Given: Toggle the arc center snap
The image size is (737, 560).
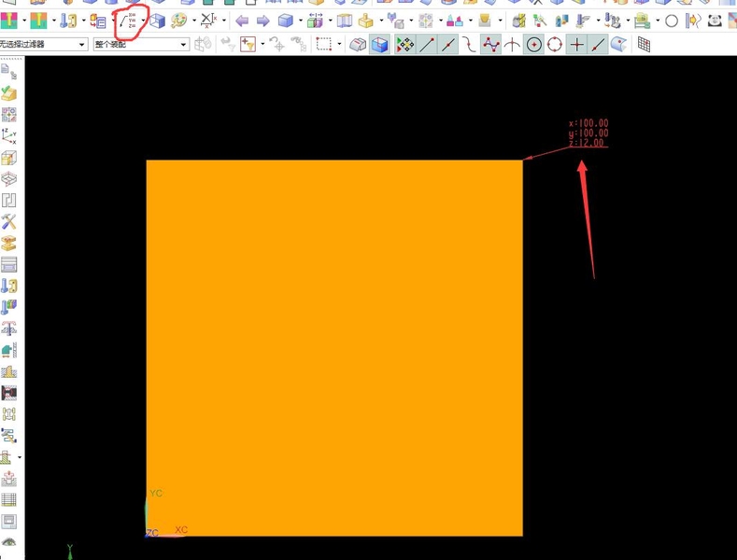Looking at the screenshot, I should pyautogui.click(x=534, y=45).
